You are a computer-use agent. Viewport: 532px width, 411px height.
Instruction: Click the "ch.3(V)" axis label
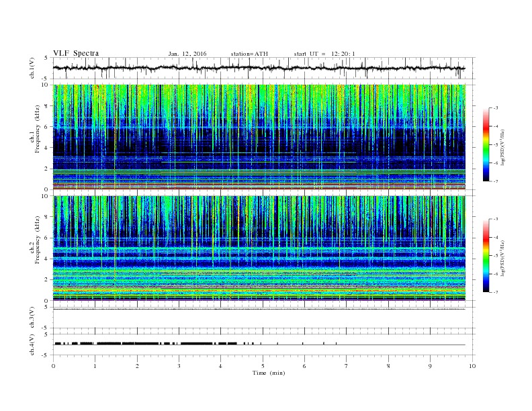pos(32,318)
